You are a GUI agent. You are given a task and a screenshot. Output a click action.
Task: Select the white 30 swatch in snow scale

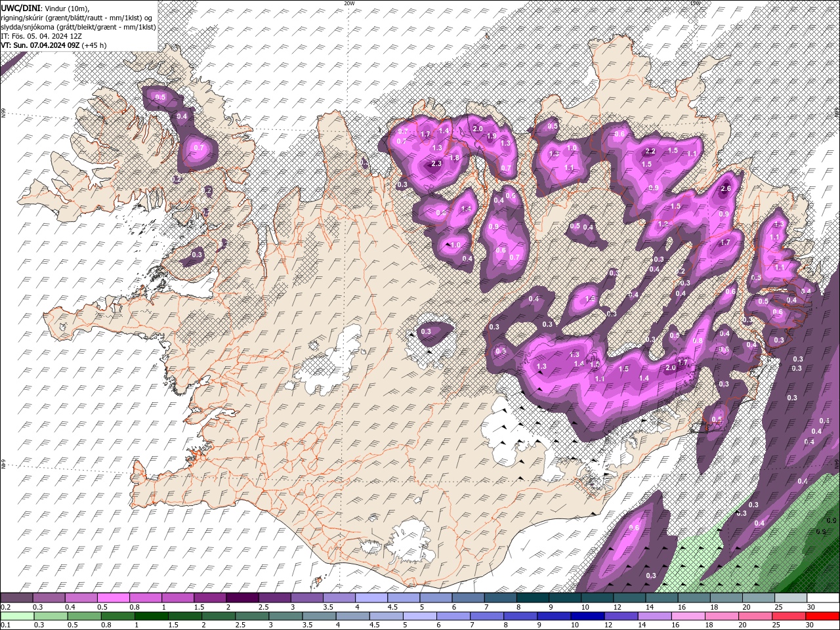(822, 598)
